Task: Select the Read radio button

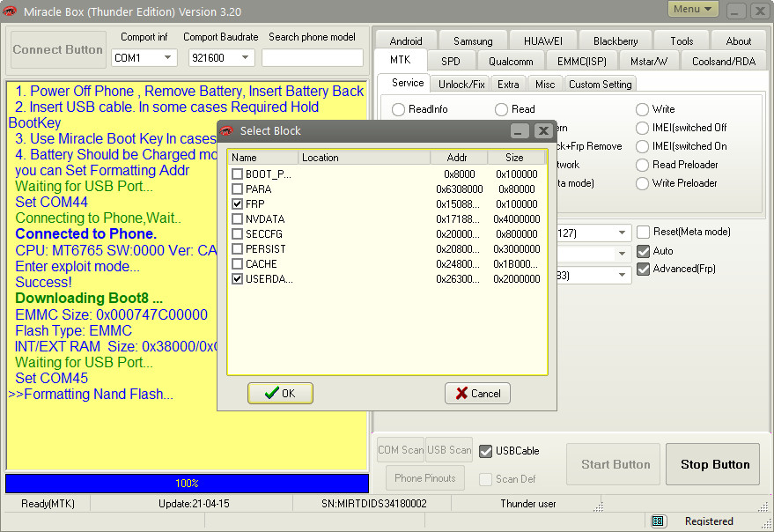Action: [x=502, y=109]
